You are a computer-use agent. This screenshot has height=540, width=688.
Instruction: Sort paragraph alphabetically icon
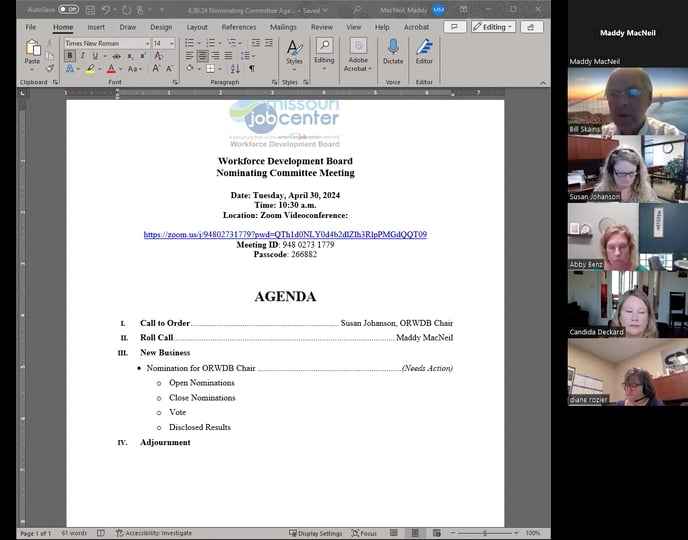(x=235, y=68)
